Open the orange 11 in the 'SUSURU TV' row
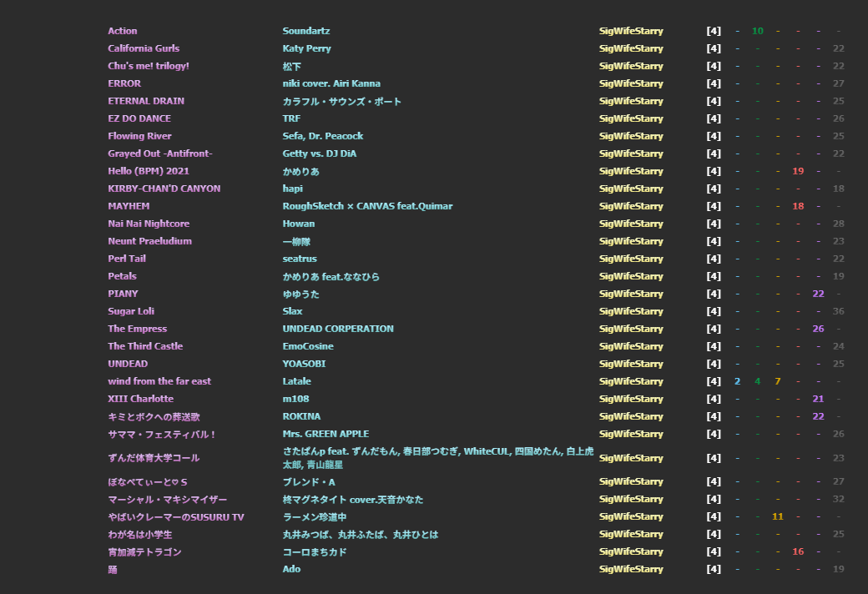Viewport: 868px width, 594px height. [777, 516]
